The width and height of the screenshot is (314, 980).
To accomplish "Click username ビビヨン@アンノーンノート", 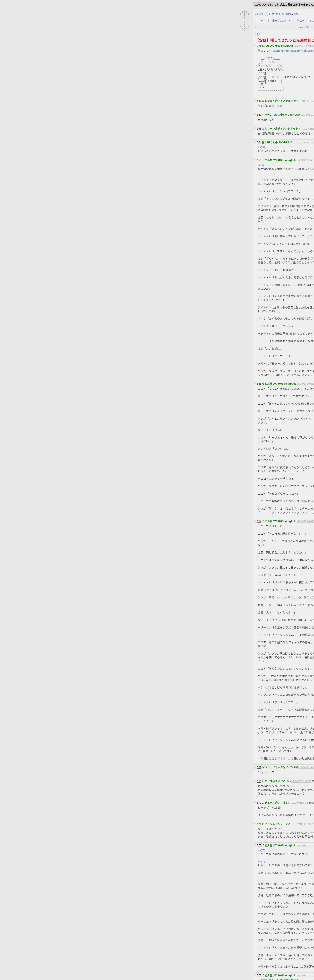I will (x=279, y=824).
